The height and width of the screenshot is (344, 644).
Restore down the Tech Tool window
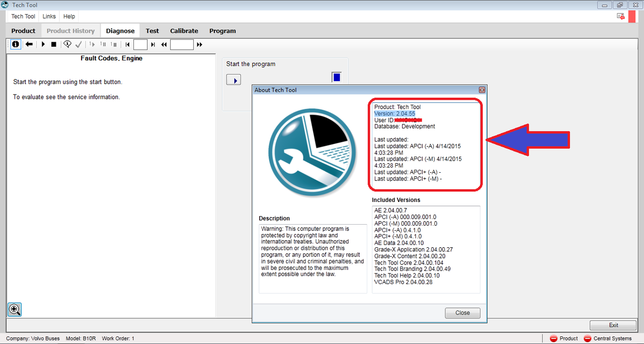click(x=620, y=5)
